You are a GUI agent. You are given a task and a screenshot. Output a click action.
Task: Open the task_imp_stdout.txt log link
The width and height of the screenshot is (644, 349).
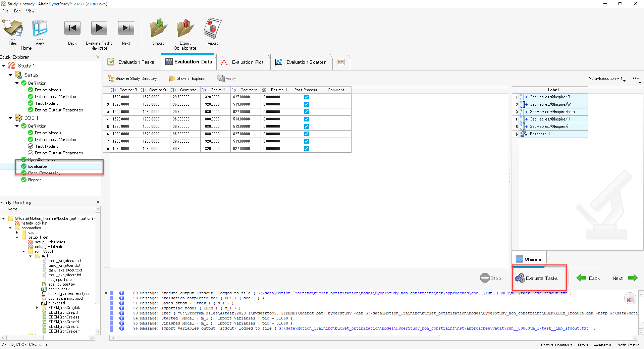point(433,328)
